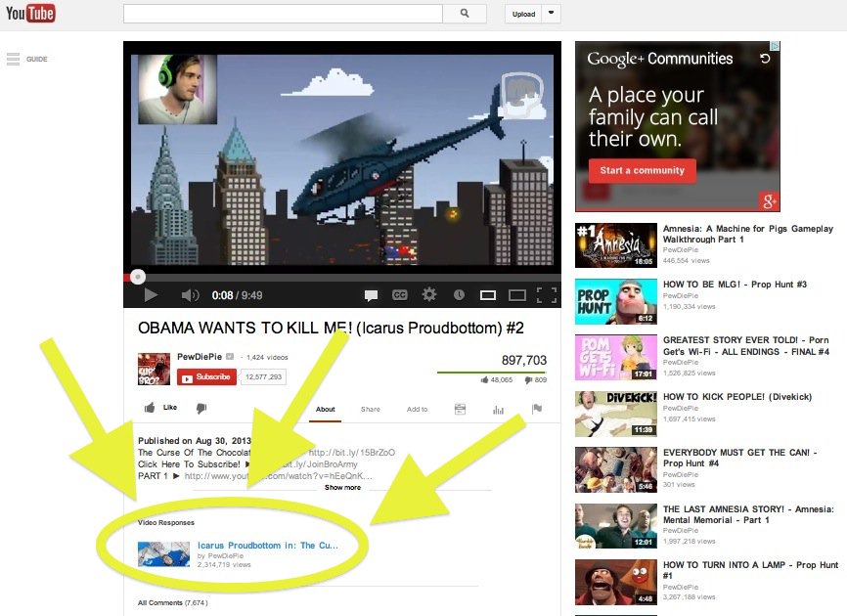The image size is (847, 616).
Task: Click the ad replay arrow icon
Action: pos(764,59)
